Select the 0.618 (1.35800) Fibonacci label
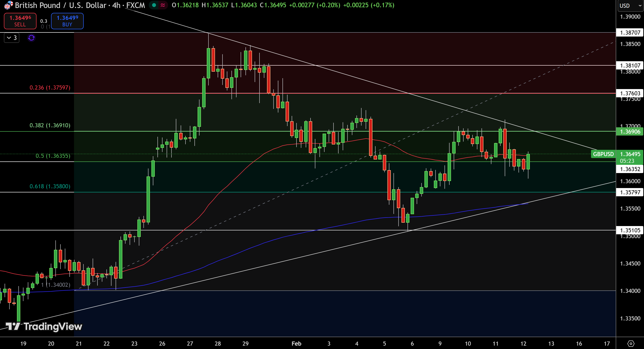Screen dimensions: 644x349 tap(50, 186)
